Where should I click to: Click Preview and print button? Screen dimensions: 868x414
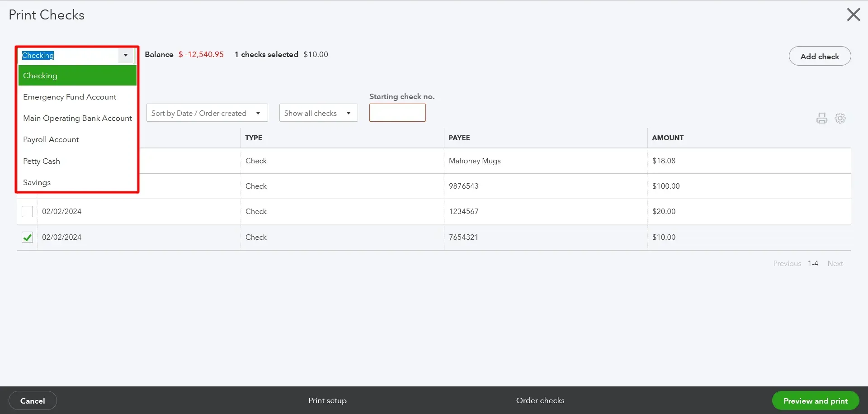tap(816, 401)
